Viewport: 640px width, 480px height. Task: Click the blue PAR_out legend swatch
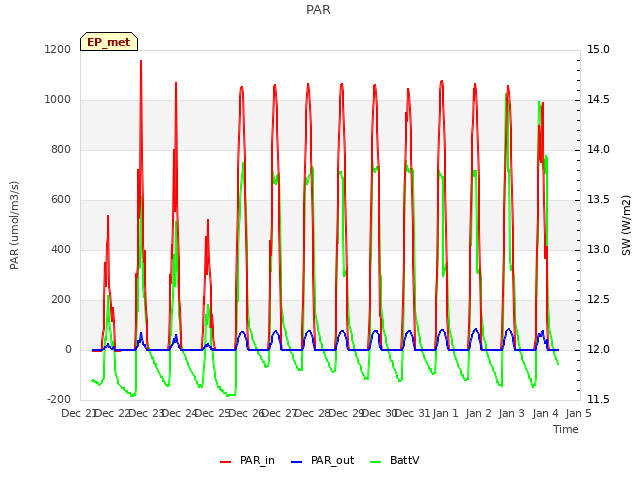(296, 462)
